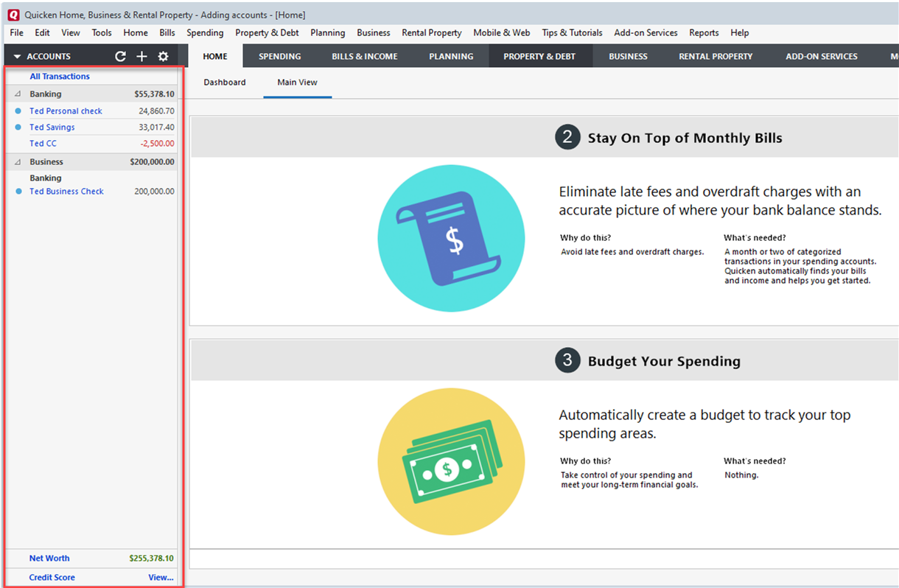This screenshot has height=588, width=899.
Task: Collapse the Banking account group
Action: (18, 94)
